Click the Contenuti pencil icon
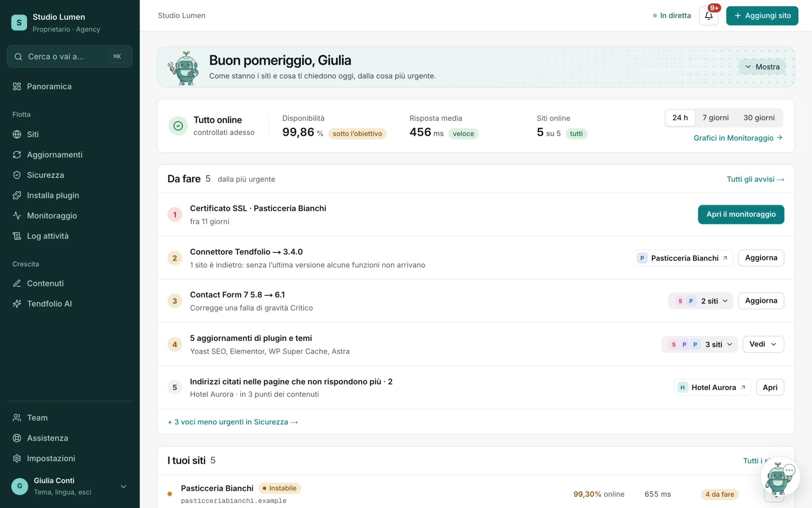Viewport: 812px width, 508px height. click(x=17, y=283)
